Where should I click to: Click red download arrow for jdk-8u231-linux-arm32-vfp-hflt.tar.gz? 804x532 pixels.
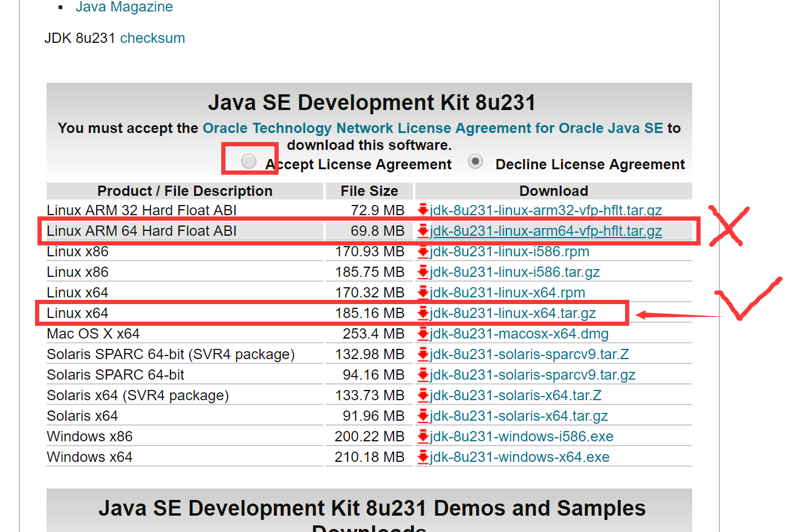[423, 210]
